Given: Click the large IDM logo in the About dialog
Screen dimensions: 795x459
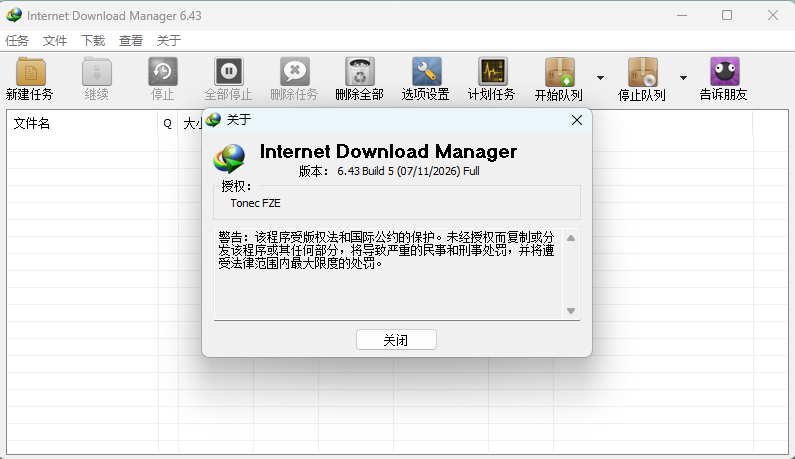Looking at the screenshot, I should click(229, 159).
